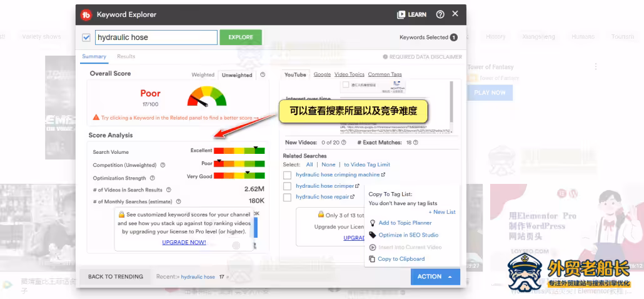
Task: Select the History chip in background page
Action: tap(495, 36)
